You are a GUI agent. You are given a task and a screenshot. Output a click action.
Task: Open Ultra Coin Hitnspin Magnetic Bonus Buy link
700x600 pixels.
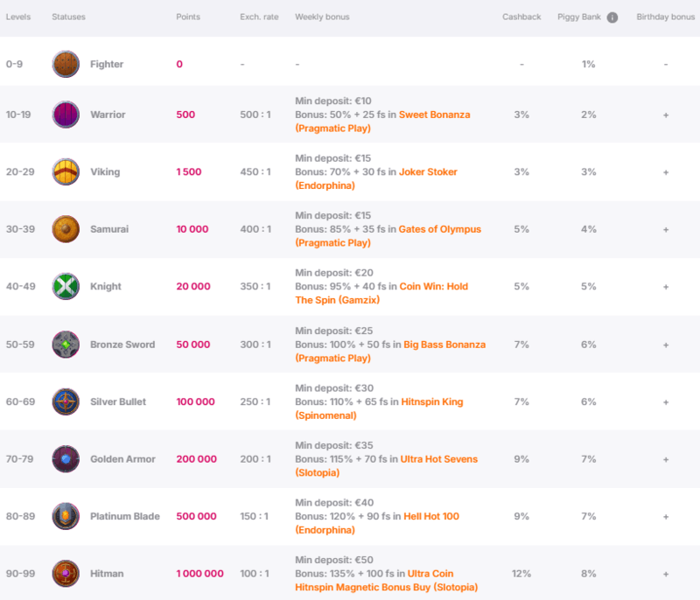[387, 580]
